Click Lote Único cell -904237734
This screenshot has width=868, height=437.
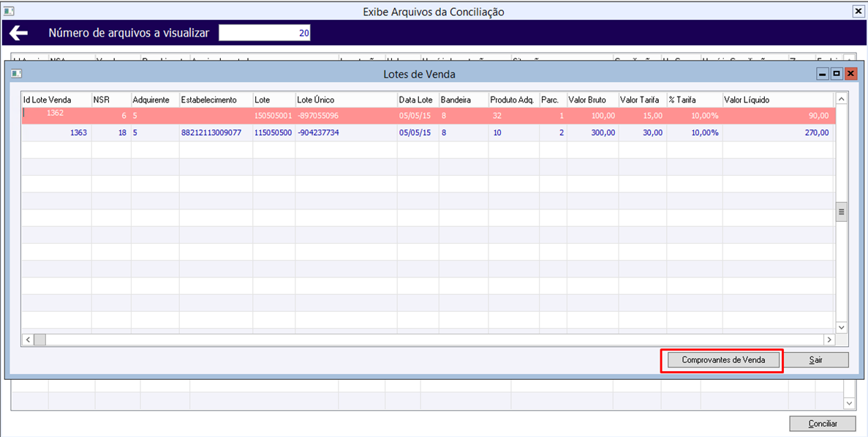[x=346, y=133]
